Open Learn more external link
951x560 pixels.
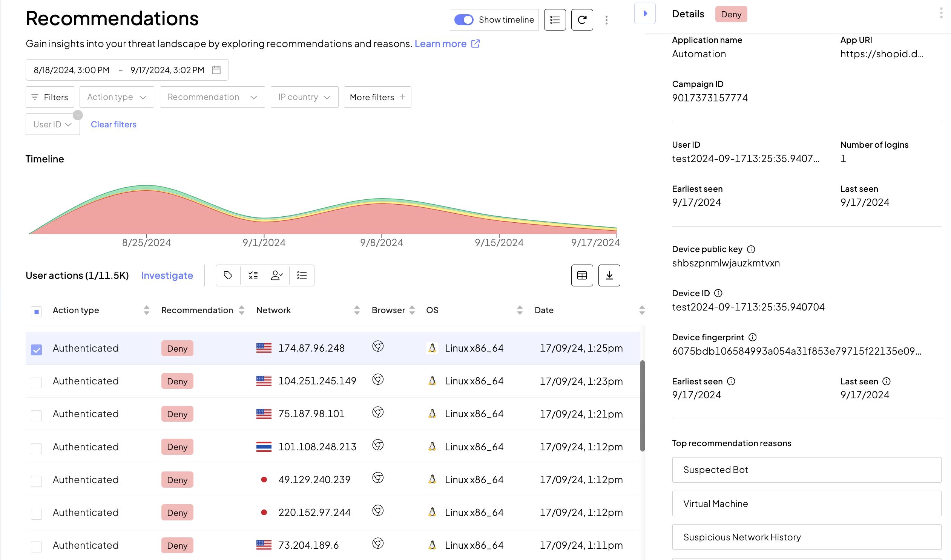click(x=447, y=44)
